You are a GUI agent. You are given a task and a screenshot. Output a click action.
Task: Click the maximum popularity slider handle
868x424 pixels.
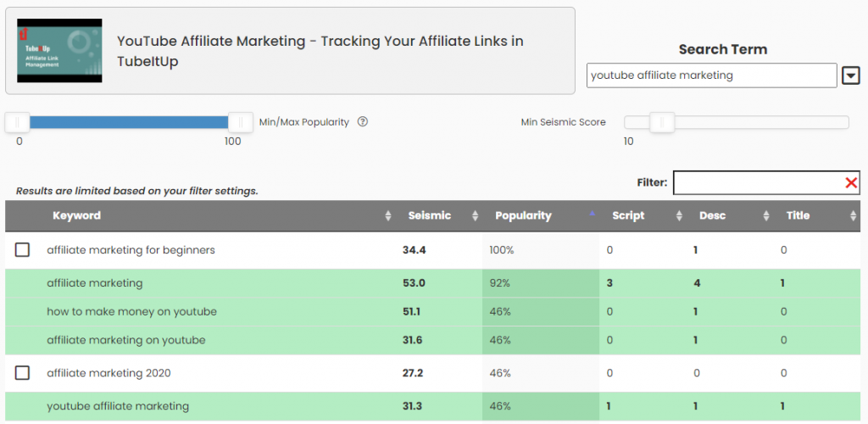click(x=241, y=122)
